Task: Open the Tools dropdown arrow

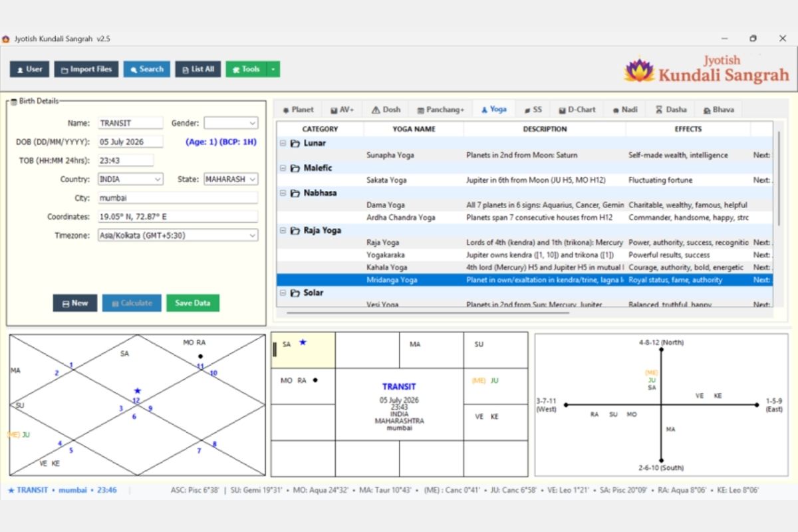Action: (x=273, y=69)
